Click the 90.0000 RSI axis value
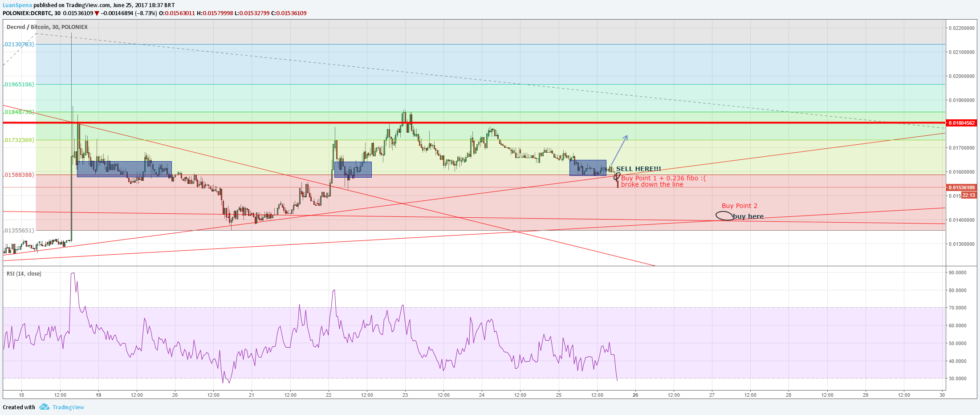This screenshot has height=415, width=980. (958, 273)
